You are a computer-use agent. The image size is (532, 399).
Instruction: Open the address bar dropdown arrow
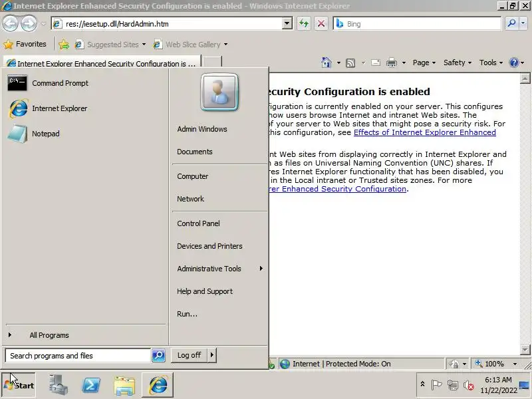click(287, 24)
